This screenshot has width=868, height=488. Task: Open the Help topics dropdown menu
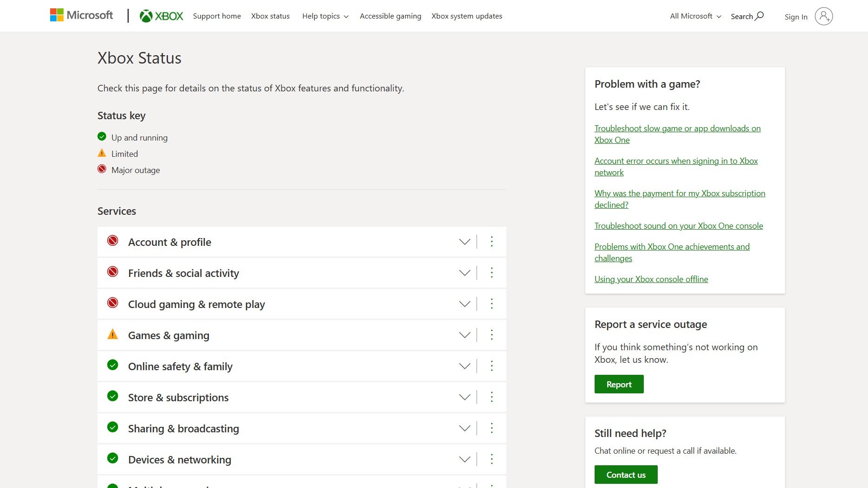[325, 16]
